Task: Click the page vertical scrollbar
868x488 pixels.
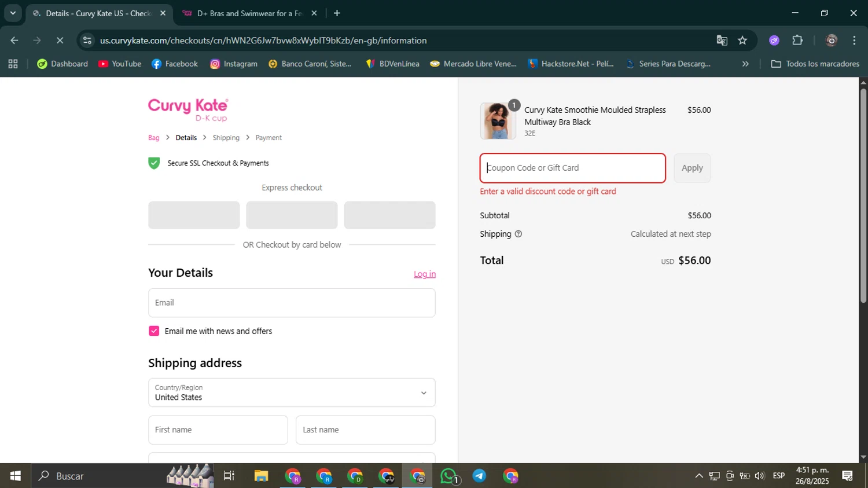Action: click(x=863, y=196)
